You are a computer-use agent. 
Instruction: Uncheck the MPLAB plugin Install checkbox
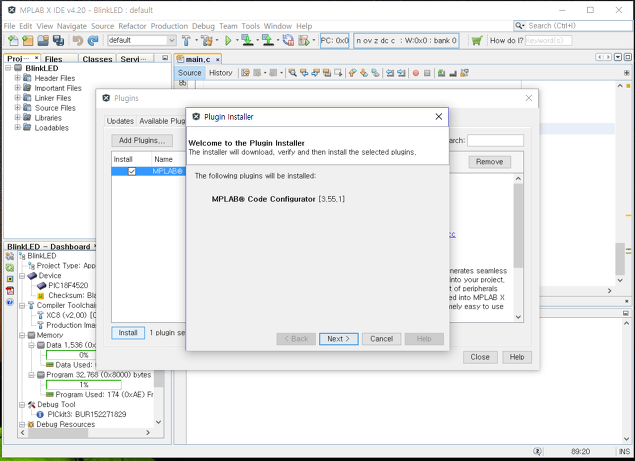[132, 171]
